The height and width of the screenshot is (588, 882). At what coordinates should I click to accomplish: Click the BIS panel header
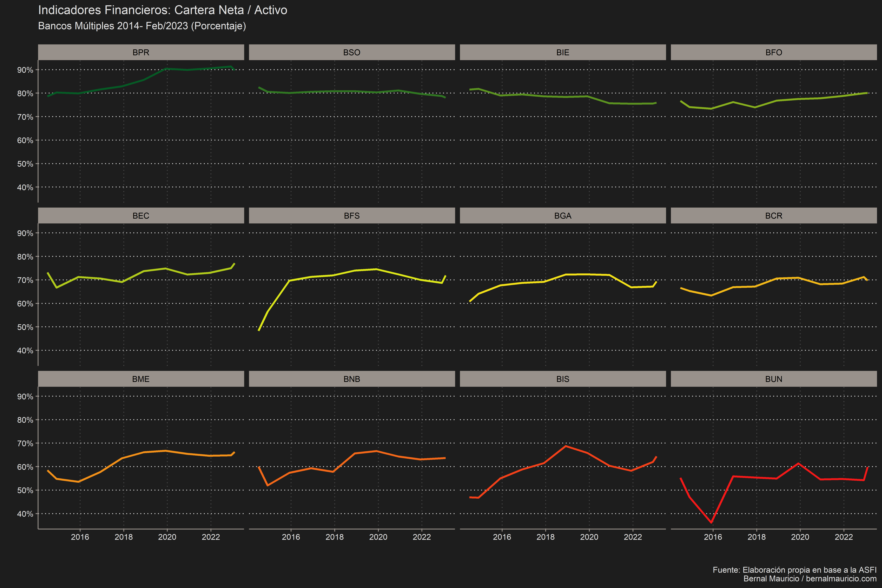563,379
